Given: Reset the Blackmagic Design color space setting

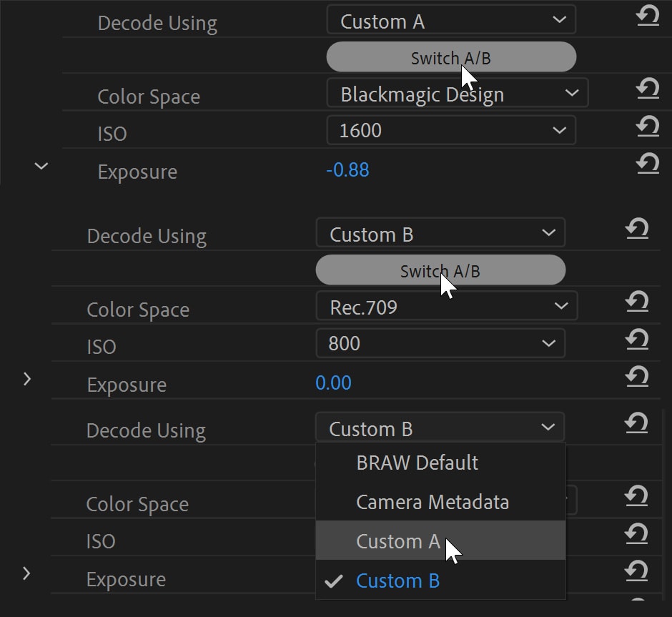Looking at the screenshot, I should (x=647, y=89).
